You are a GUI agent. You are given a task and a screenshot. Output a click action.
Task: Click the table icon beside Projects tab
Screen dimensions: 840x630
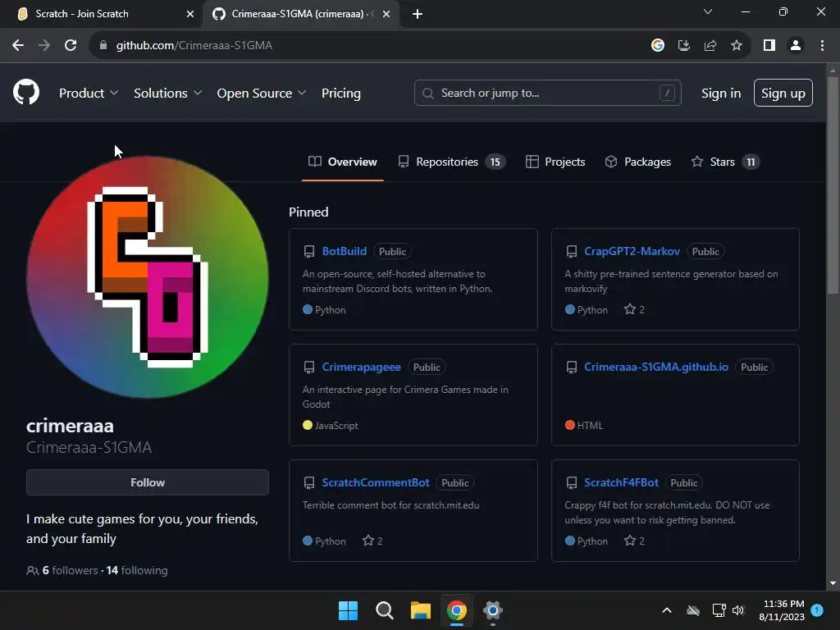click(532, 162)
